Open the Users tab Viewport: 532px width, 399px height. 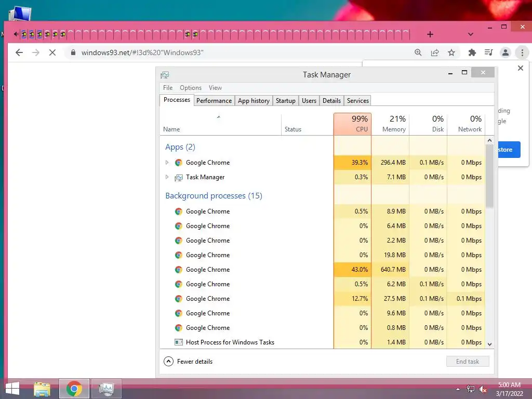[x=309, y=101]
